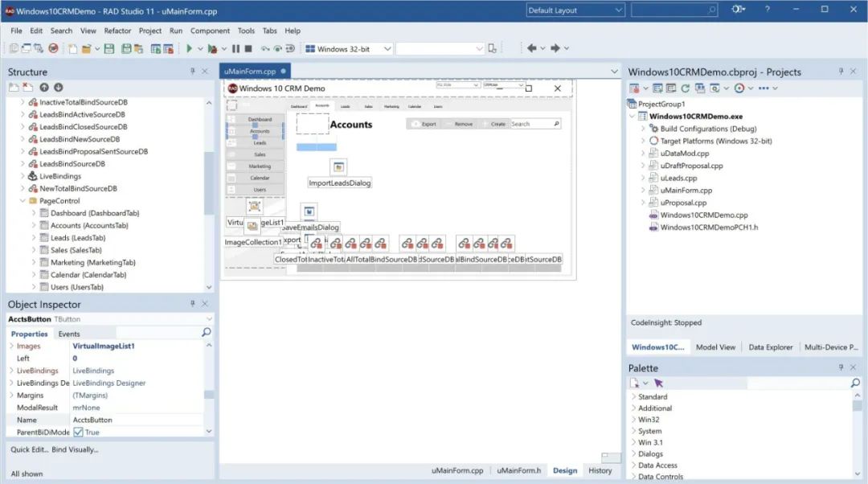Click the IDE search box in the title bar
868x484 pixels.
click(x=674, y=10)
